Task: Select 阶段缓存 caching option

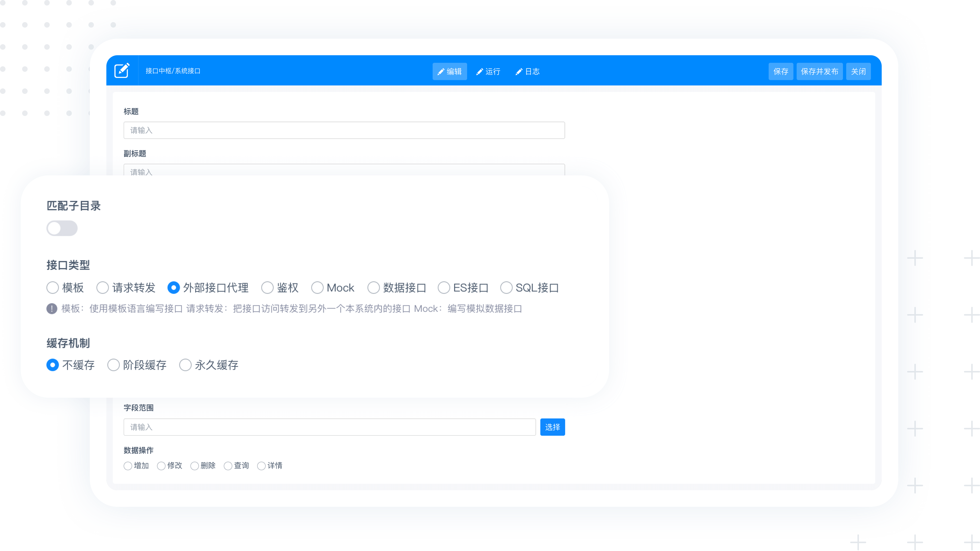Action: [x=113, y=365]
